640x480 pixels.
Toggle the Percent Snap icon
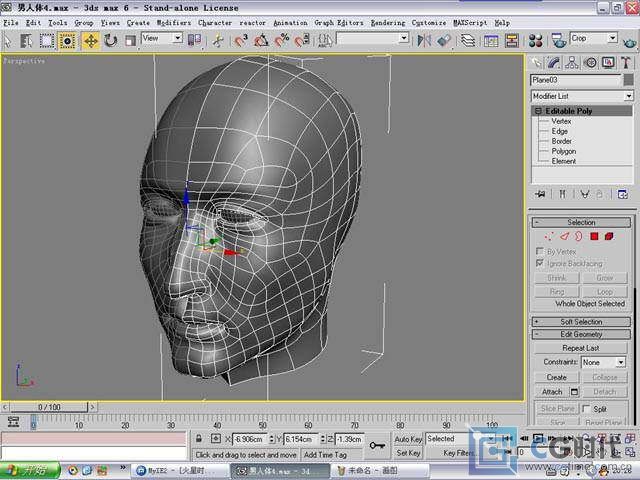[x=282, y=40]
